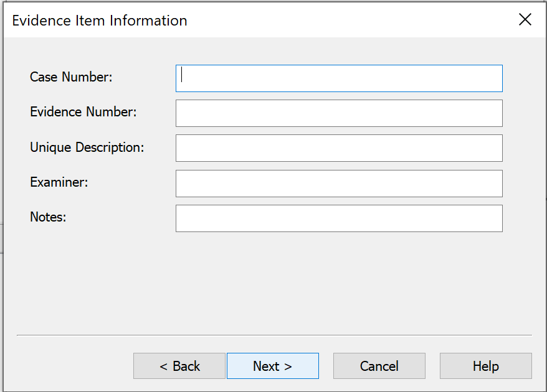
Task: Click the Evidence Item Information title text
Action: tap(100, 21)
